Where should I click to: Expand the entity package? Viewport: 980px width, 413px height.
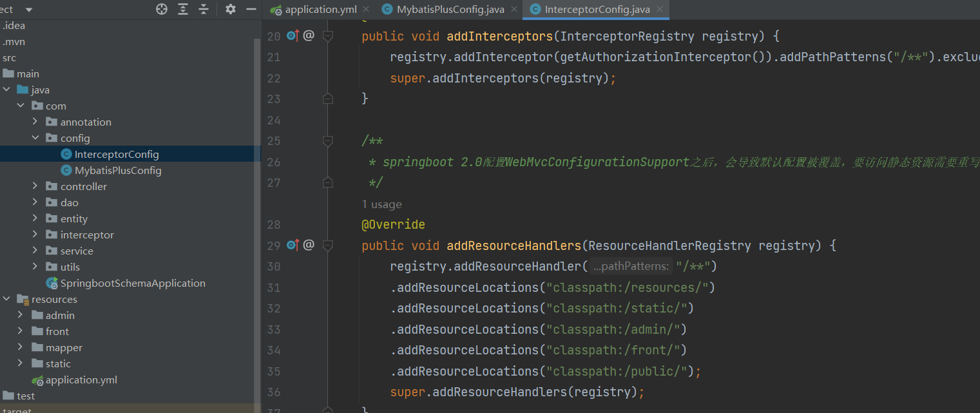(x=35, y=218)
